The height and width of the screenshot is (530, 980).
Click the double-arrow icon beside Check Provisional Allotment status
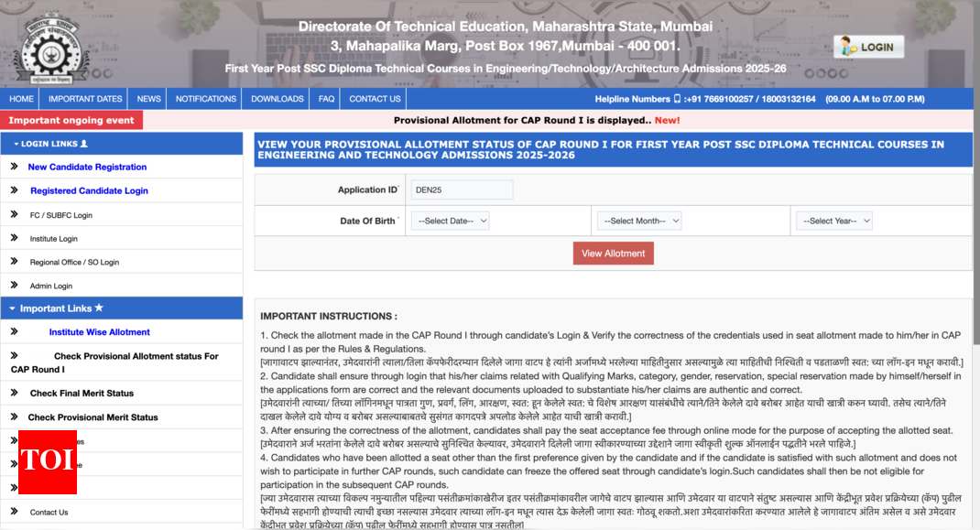15,355
